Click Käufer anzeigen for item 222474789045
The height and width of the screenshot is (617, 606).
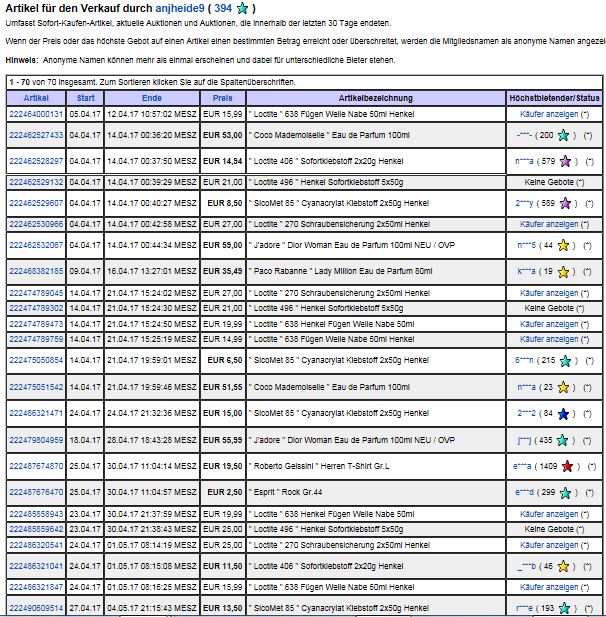549,293
